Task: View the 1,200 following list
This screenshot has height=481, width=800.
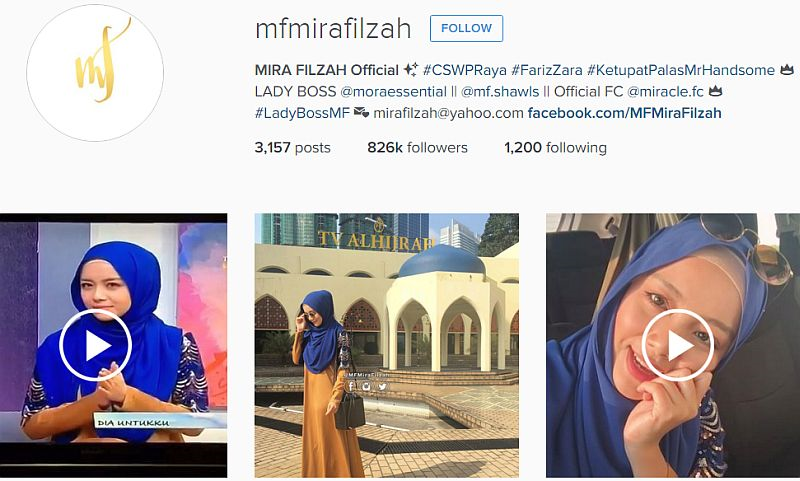Action: click(x=556, y=147)
